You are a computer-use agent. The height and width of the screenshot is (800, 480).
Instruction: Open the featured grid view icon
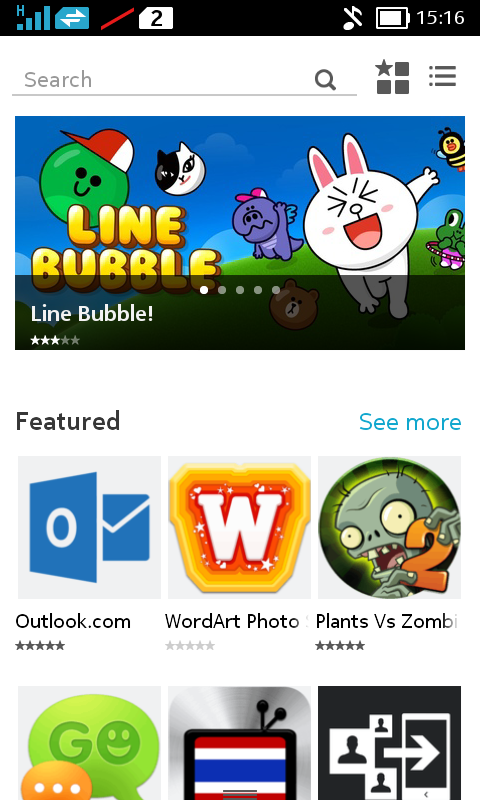pyautogui.click(x=392, y=78)
